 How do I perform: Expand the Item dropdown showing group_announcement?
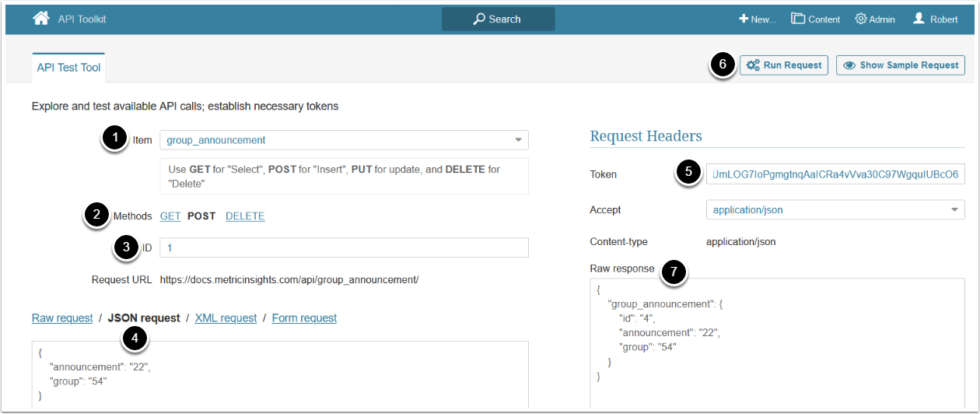coord(518,140)
